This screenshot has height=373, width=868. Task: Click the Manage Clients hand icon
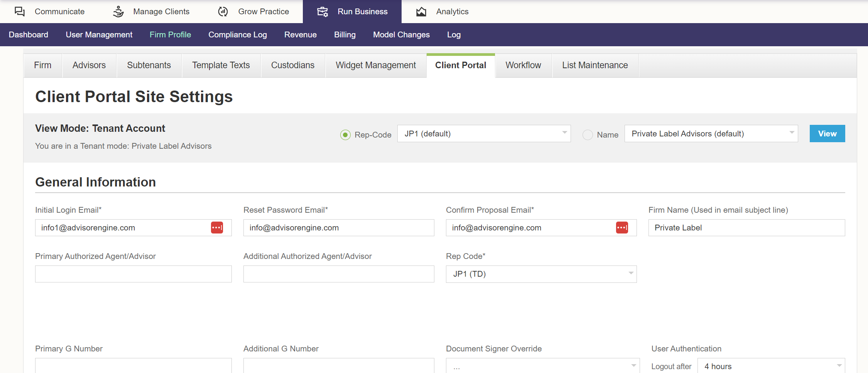[x=118, y=12]
